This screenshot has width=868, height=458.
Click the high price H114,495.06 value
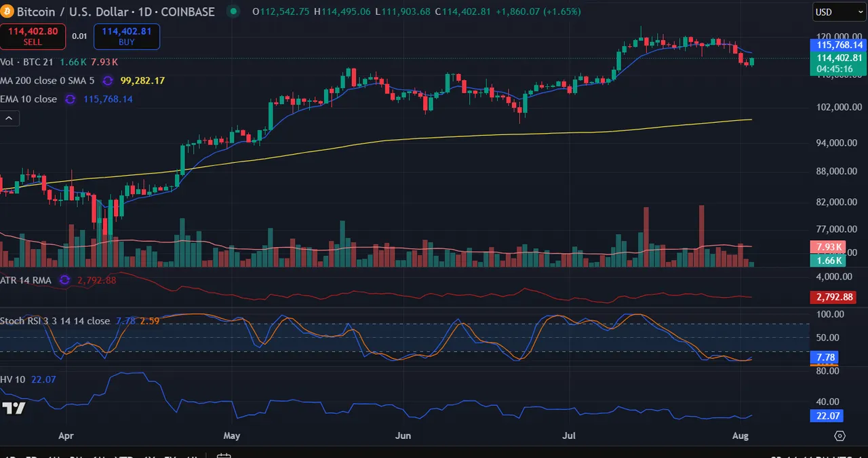(x=342, y=12)
